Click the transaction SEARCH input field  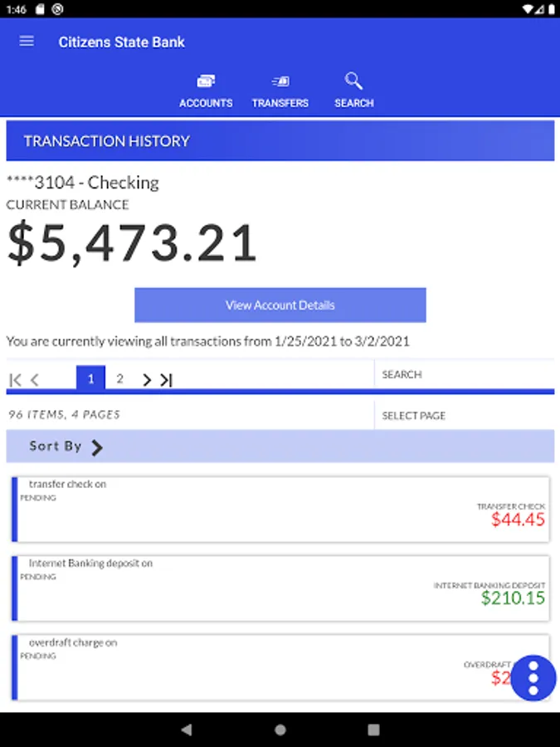point(465,374)
